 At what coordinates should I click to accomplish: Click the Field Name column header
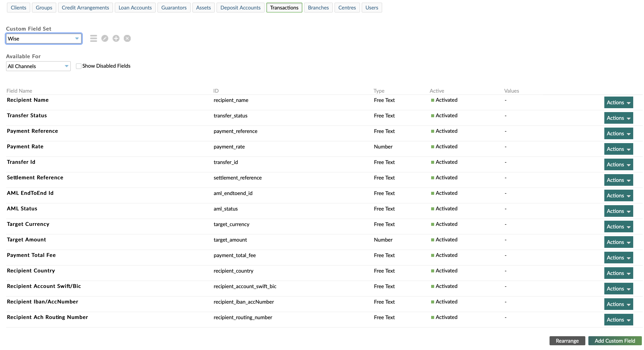(19, 91)
